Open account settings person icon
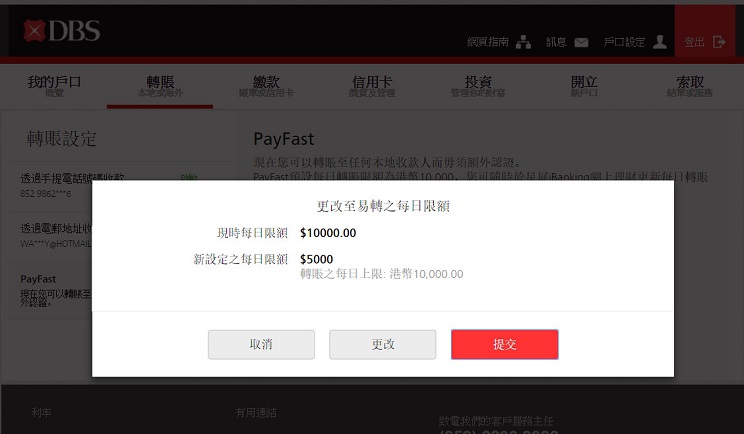This screenshot has width=744, height=434. coord(660,42)
